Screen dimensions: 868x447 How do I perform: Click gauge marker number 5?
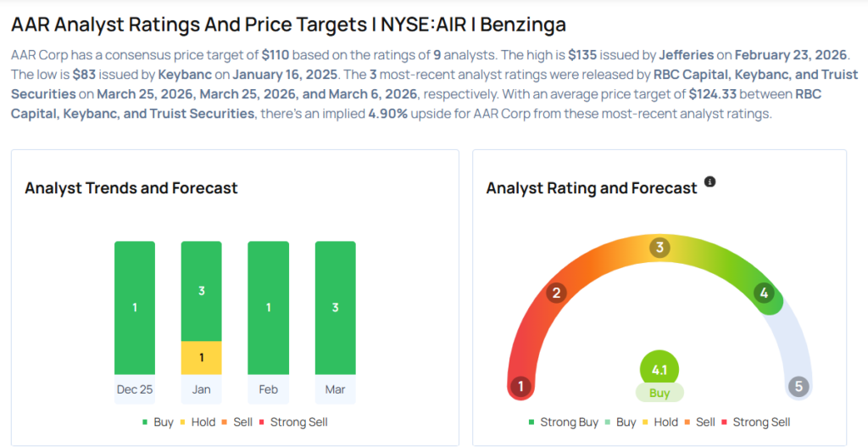pos(798,387)
